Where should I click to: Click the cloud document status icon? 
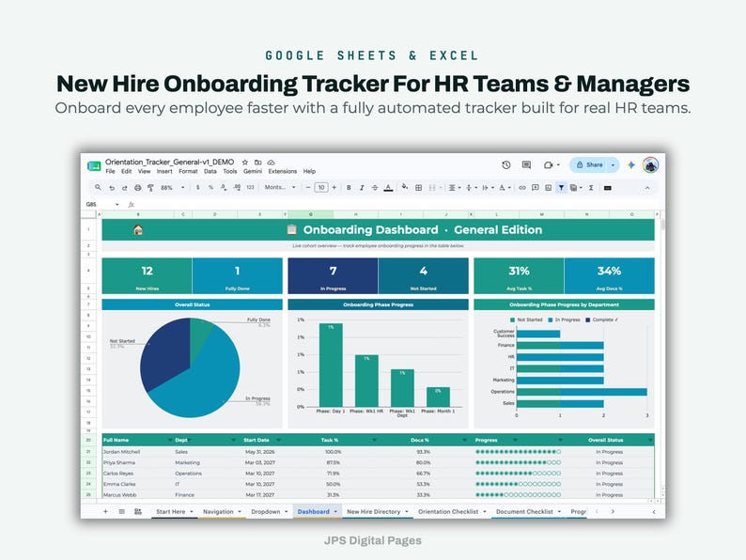pos(272,163)
